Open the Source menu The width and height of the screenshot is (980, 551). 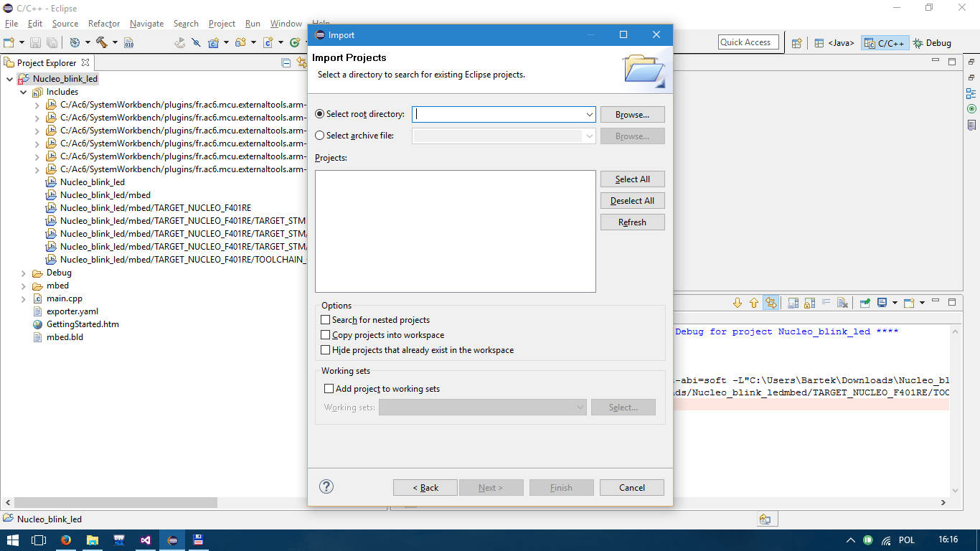(x=65, y=24)
